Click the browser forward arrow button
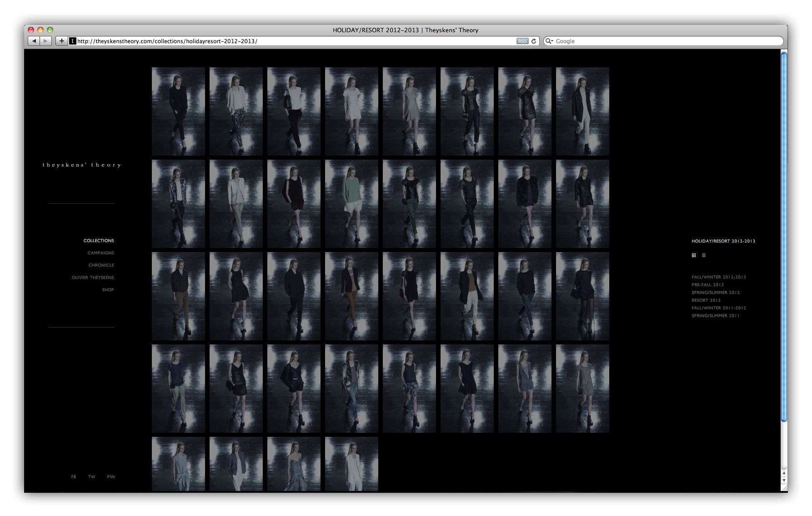 pos(45,41)
